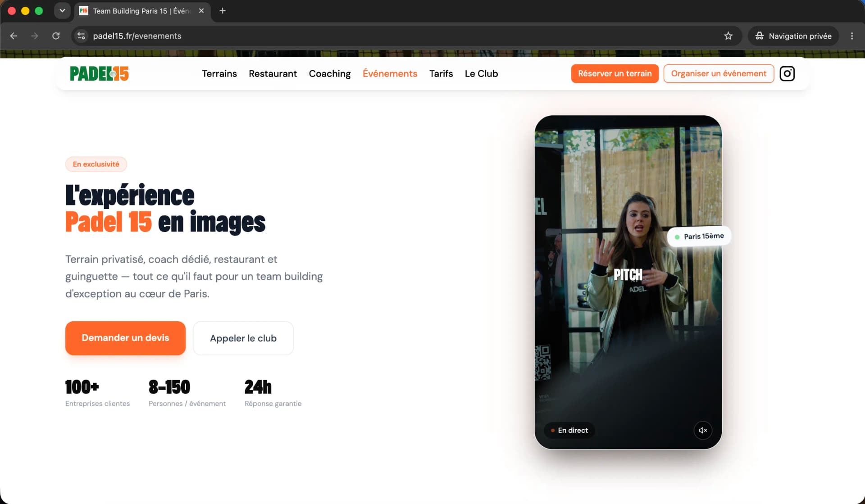The width and height of the screenshot is (865, 504).
Task: Open the tab search dropdown arrow
Action: [62, 11]
